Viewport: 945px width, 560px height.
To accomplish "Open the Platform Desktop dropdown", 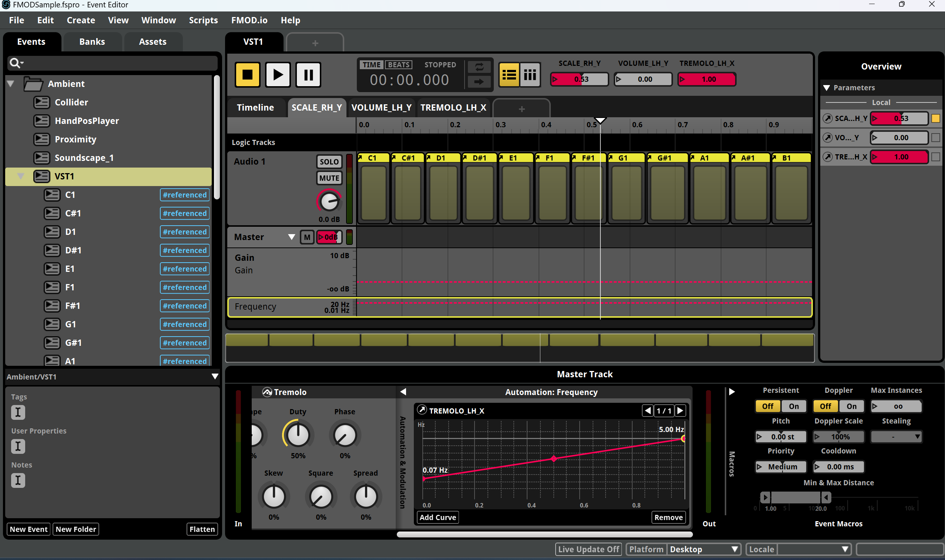I will click(x=704, y=549).
